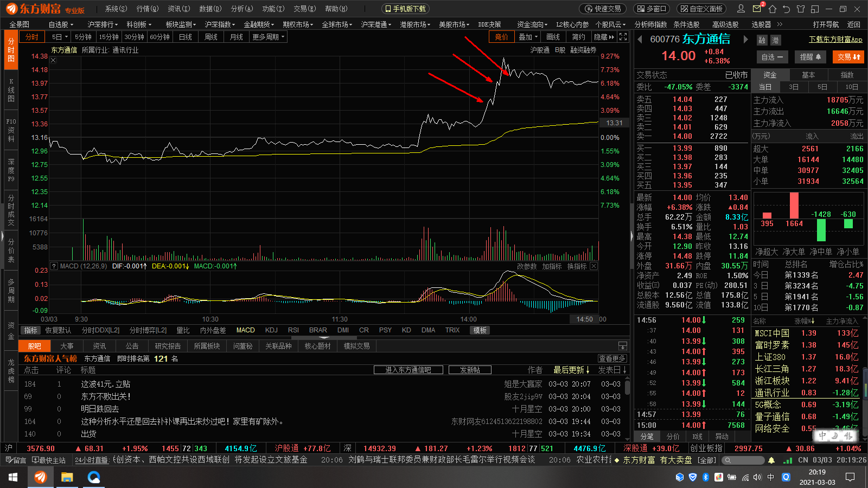
Task: Toggle the 竞价 auction display
Action: [x=502, y=37]
